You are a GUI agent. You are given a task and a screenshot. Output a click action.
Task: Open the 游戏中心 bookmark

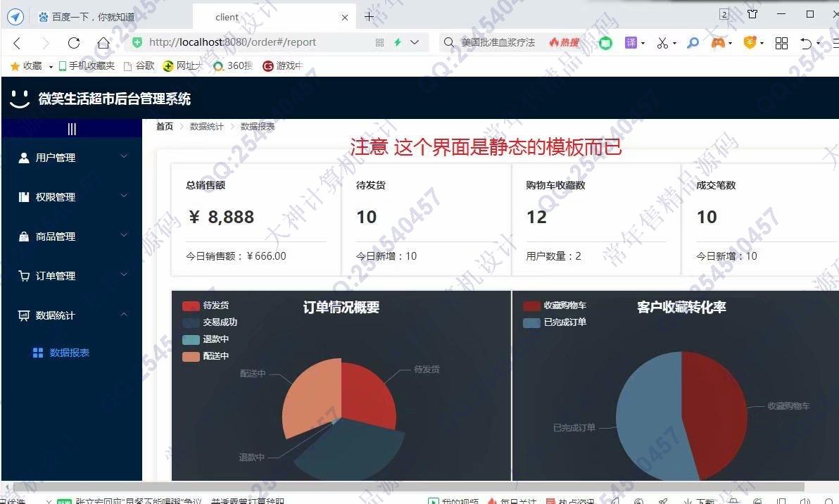coord(282,65)
